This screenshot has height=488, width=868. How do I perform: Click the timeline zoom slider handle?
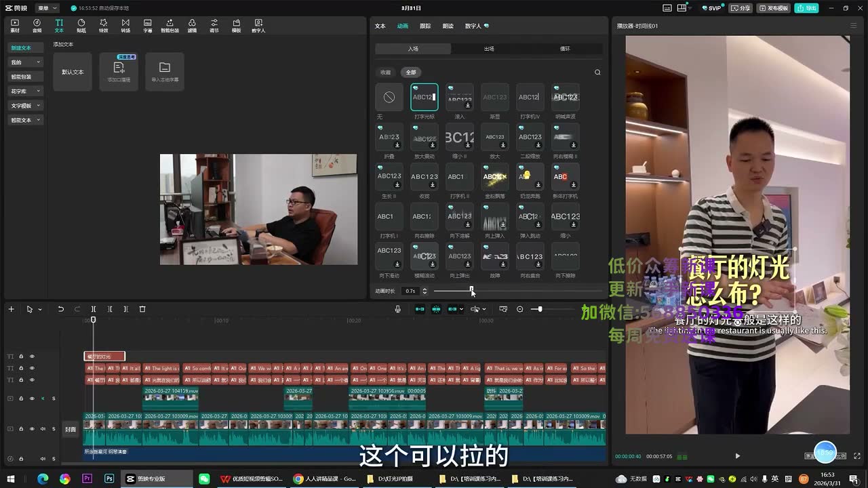pyautogui.click(x=540, y=309)
